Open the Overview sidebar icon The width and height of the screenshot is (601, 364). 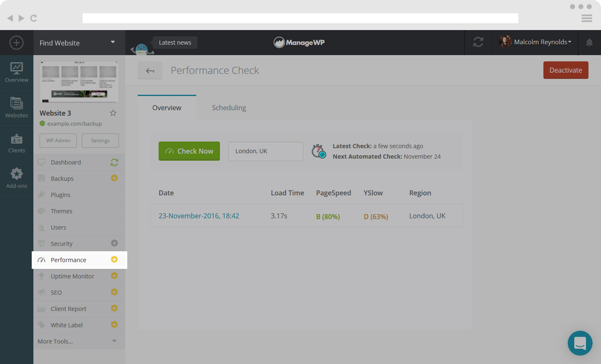pos(17,73)
